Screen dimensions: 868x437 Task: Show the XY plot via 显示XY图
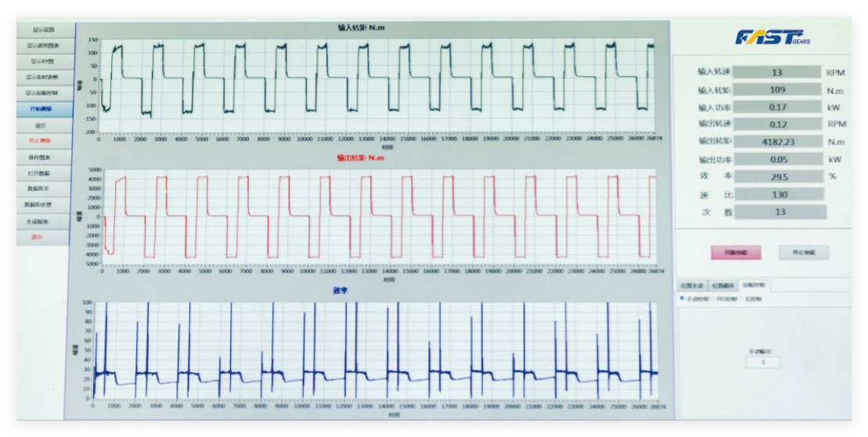tap(43, 61)
